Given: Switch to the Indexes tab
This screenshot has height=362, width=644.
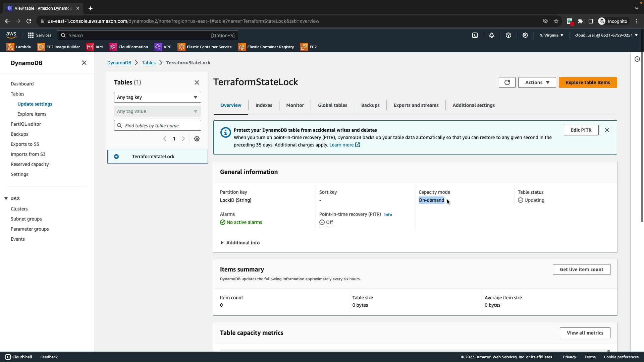Looking at the screenshot, I should pyautogui.click(x=264, y=105).
